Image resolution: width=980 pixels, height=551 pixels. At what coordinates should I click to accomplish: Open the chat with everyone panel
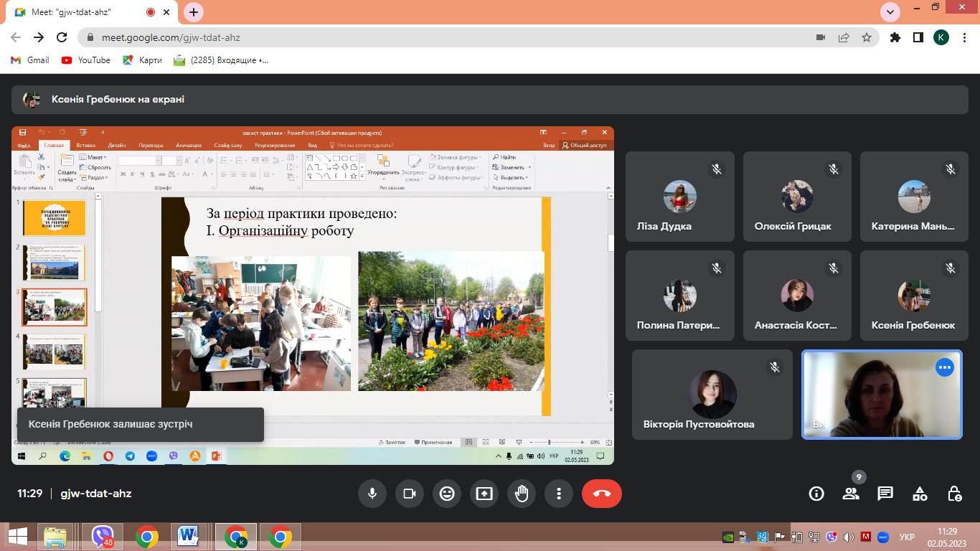(x=885, y=494)
